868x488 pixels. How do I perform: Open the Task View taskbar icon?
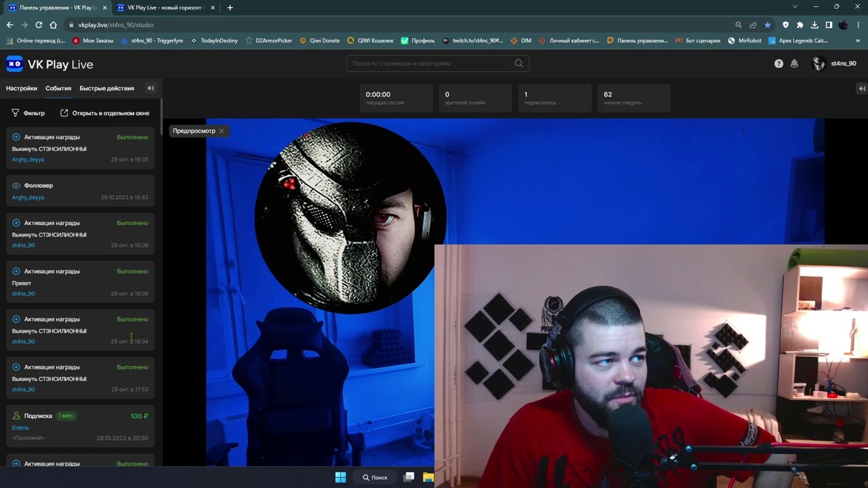point(409,477)
